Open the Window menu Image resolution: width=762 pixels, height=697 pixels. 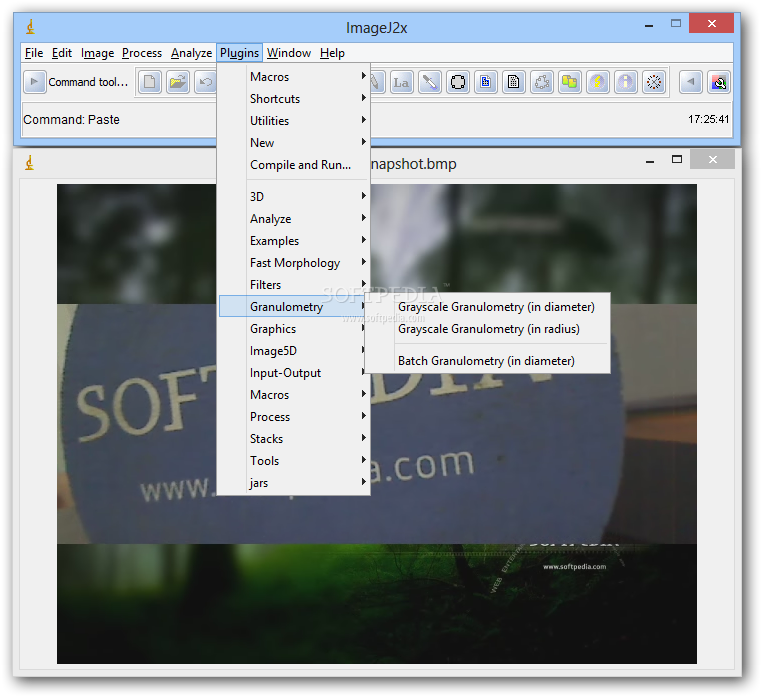point(289,52)
